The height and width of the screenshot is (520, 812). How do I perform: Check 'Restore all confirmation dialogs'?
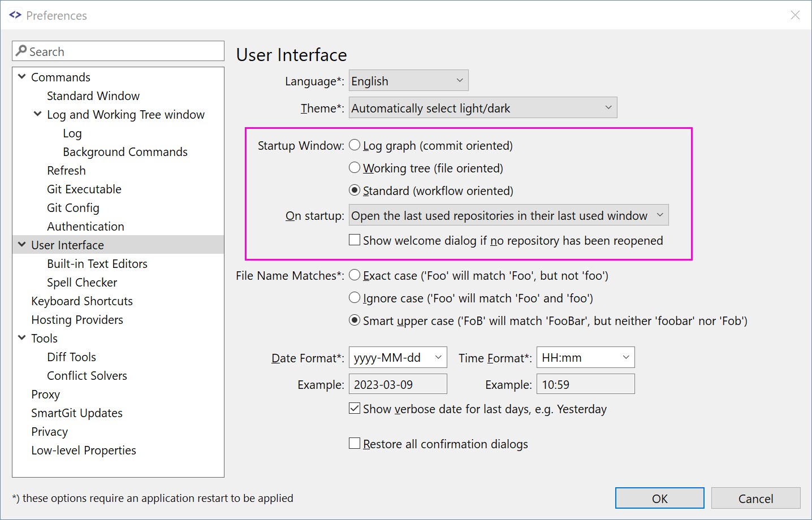point(355,443)
